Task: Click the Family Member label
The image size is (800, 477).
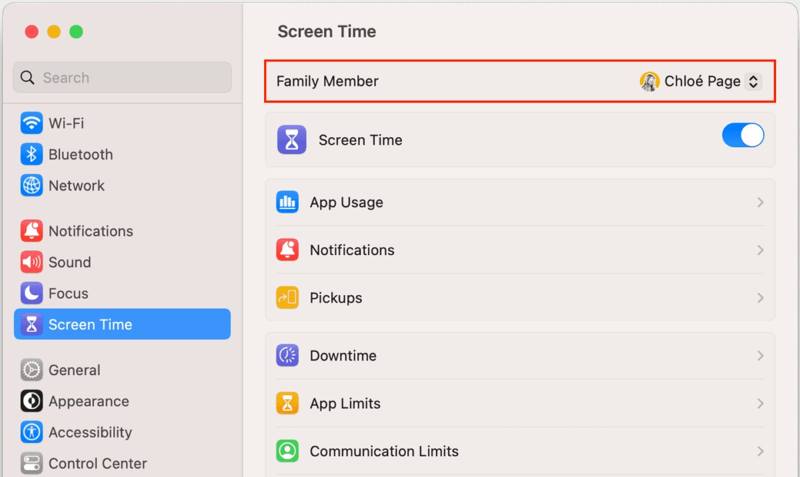Action: (x=327, y=81)
